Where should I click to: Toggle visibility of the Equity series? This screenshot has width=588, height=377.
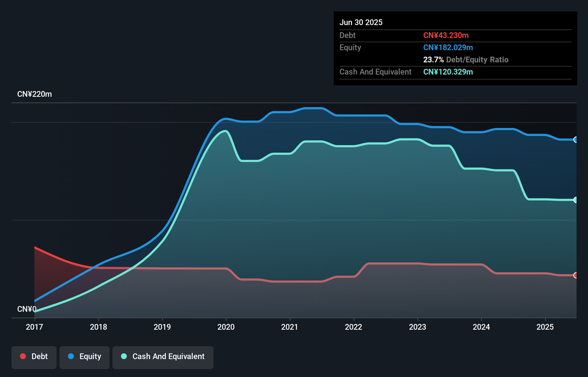(85, 357)
